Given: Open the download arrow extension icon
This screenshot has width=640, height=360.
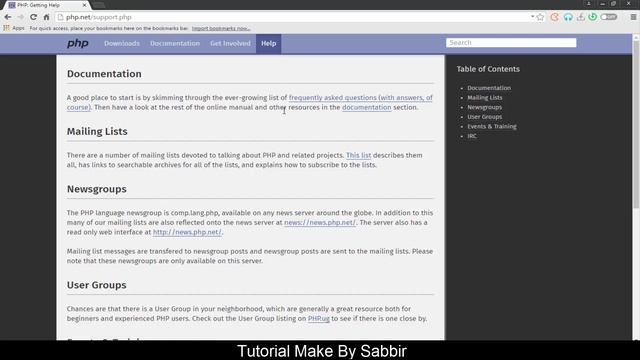Looking at the screenshot, I should pos(580,17).
